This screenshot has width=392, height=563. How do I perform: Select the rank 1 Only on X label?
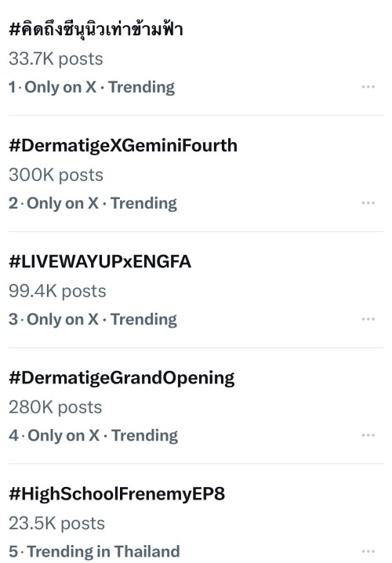(x=60, y=87)
